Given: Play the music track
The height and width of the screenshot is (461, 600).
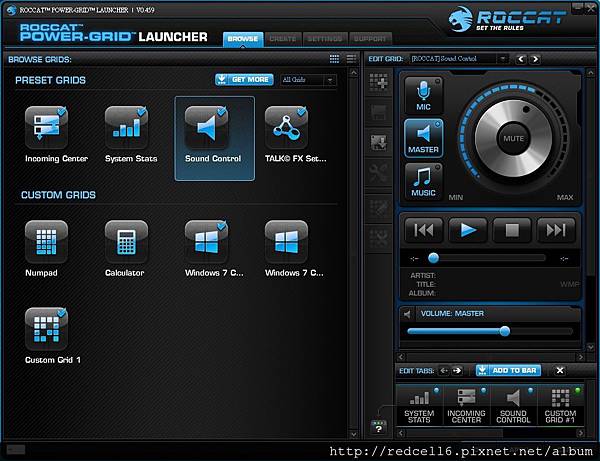Looking at the screenshot, I should [468, 230].
